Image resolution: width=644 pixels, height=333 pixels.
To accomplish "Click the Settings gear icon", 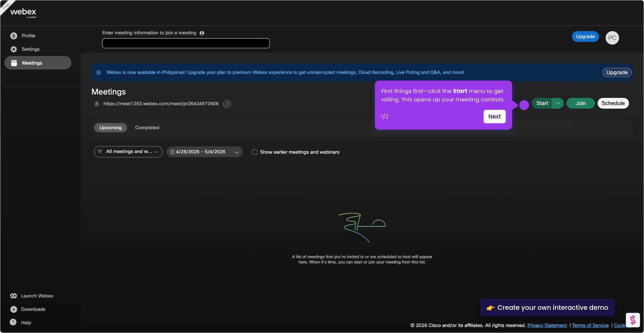I will pos(14,49).
